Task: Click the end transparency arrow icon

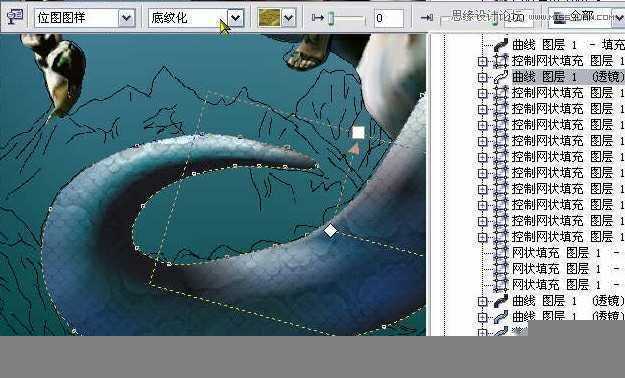Action: [x=426, y=18]
